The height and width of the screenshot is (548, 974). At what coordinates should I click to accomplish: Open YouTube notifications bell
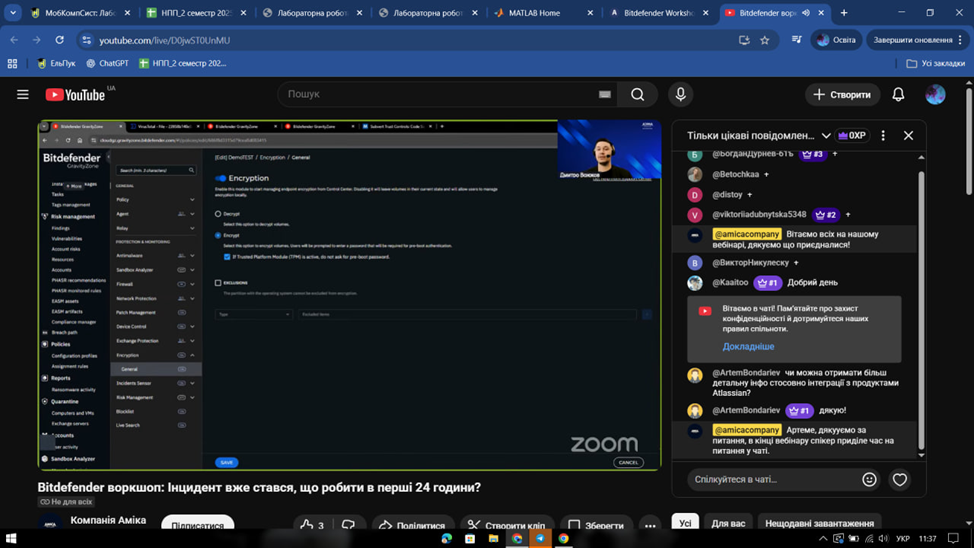point(898,94)
